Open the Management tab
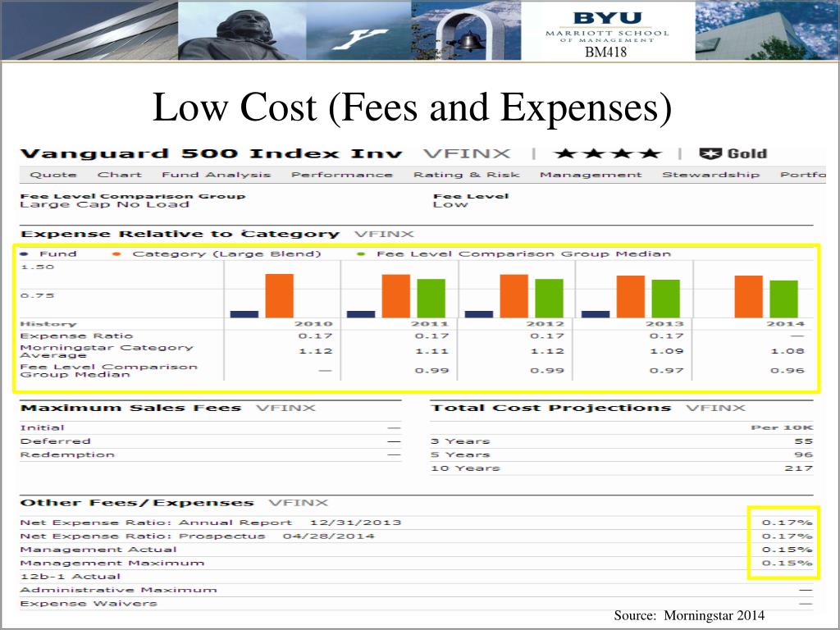This screenshot has height=630, width=840. [x=591, y=175]
